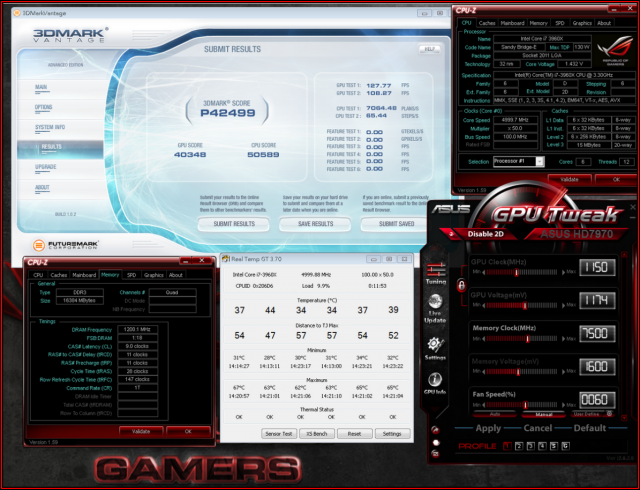
Task: Open the Options section in 3DMark Vantage
Action: pyautogui.click(x=43, y=107)
